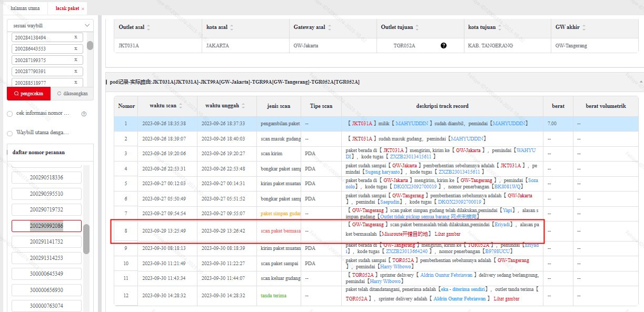Click the order number list scrollbar thumb
This screenshot has width=644, height=312.
click(x=86, y=239)
